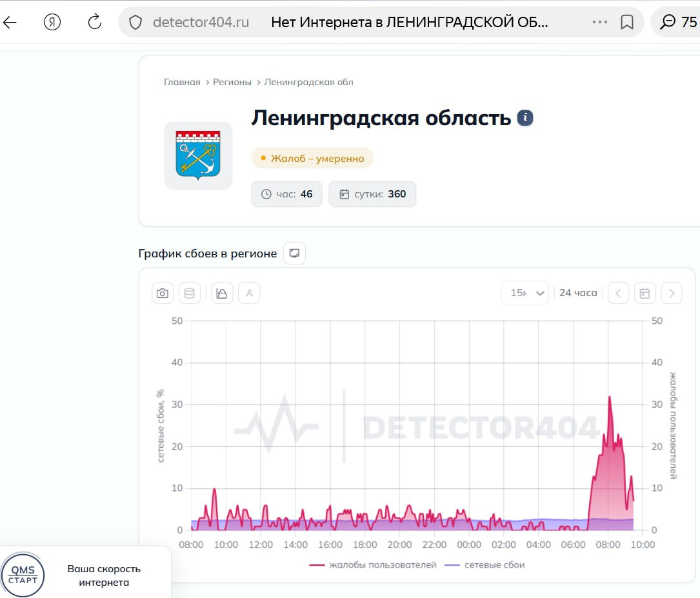This screenshot has height=598, width=700.
Task: Toggle 'жалобы пользователей' series in legend
Action: 374,565
